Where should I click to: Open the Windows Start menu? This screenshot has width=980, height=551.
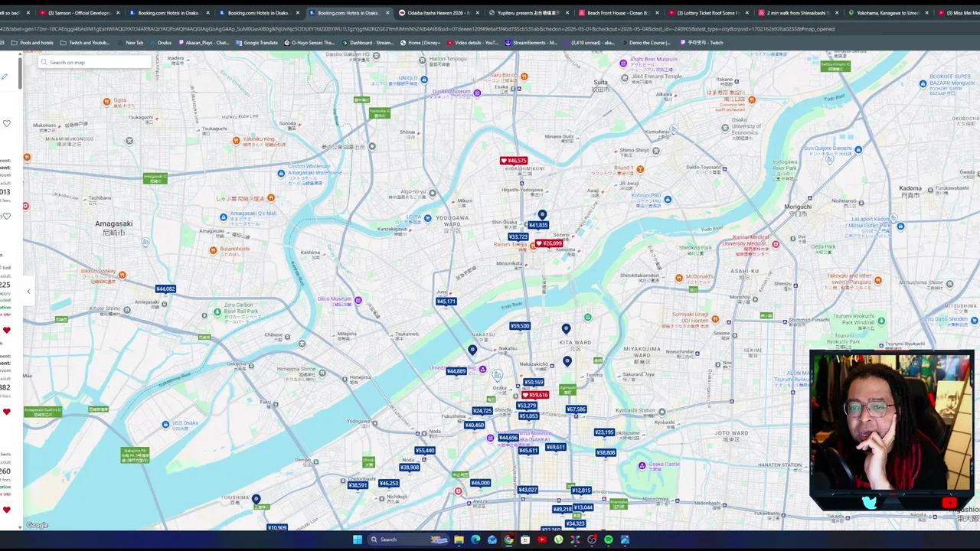358,540
